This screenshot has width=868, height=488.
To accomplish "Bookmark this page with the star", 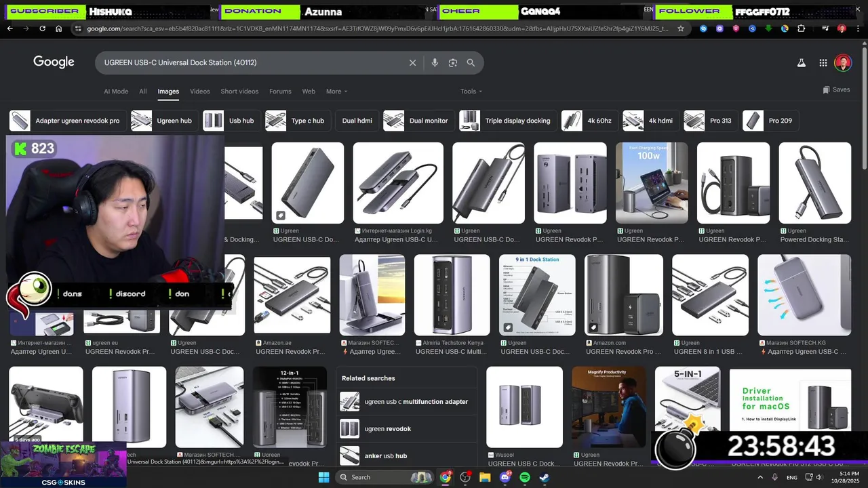I will 681,28.
